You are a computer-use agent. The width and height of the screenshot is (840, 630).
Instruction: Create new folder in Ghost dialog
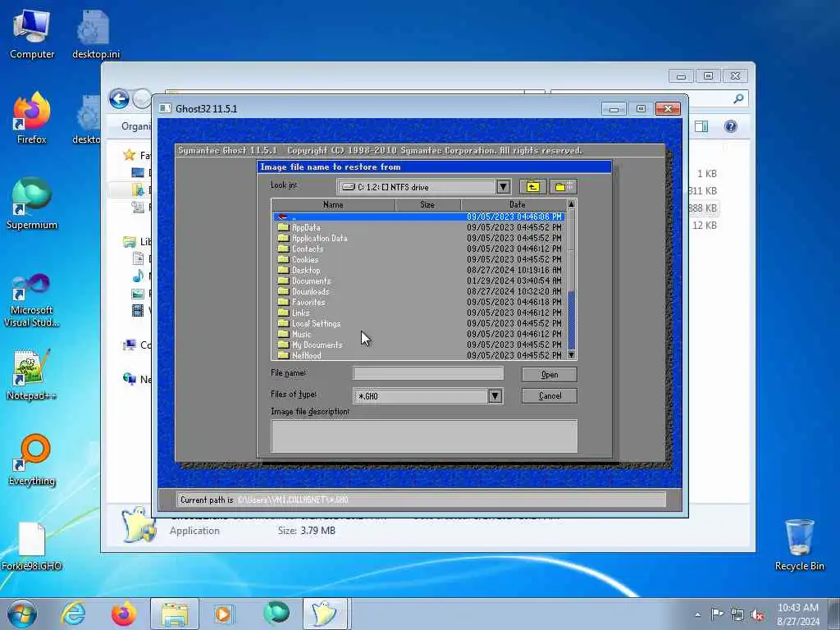click(563, 186)
